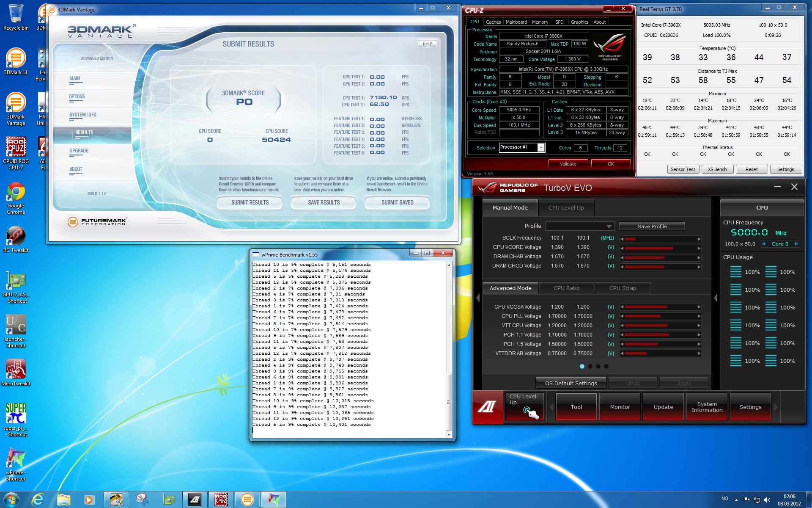Collapse TurboV EVO left side arrow

478,298
